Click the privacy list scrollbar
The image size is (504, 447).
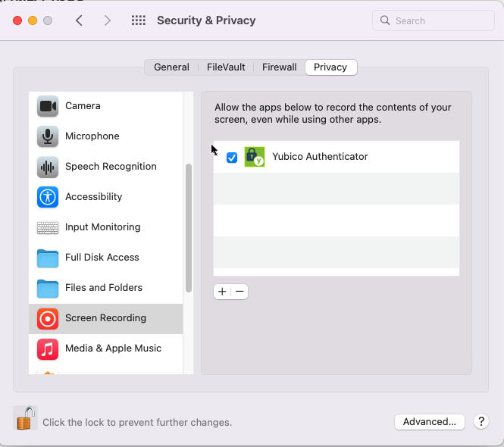(x=189, y=228)
